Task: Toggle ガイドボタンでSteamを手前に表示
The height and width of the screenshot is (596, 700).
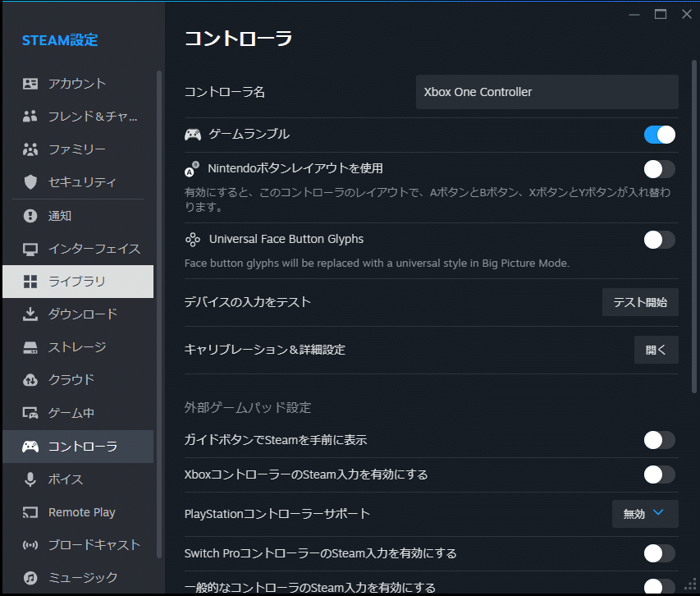Action: (x=659, y=440)
